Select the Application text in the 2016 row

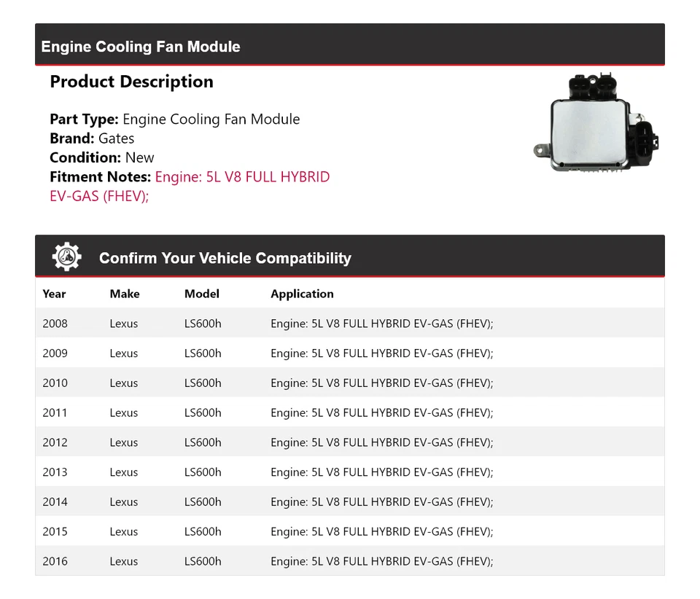click(x=381, y=562)
